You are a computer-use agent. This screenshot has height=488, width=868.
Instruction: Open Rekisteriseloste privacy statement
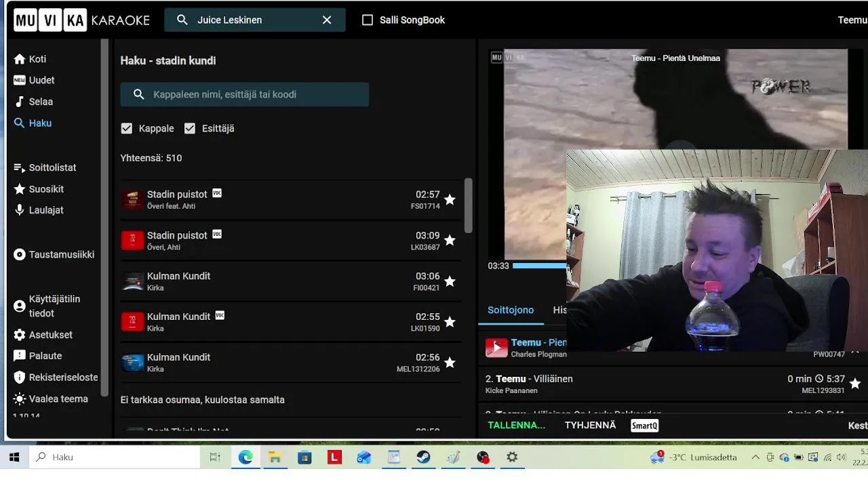click(x=56, y=378)
